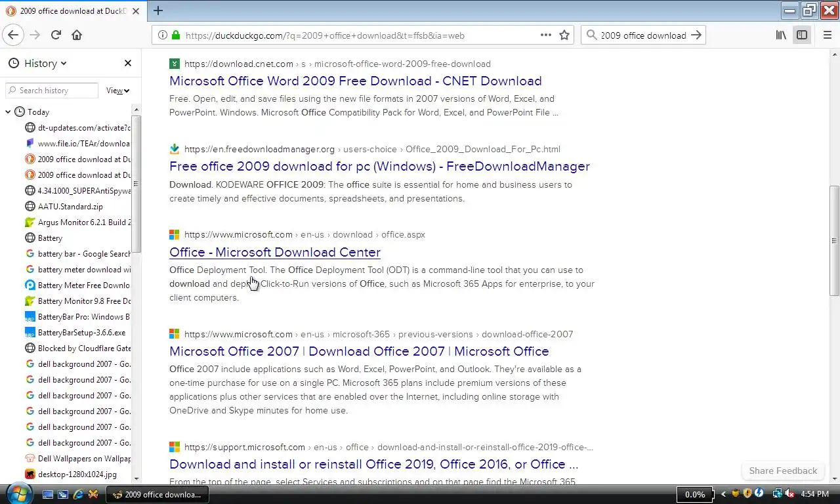Open Download and install Office 2019 link

pyautogui.click(x=373, y=464)
